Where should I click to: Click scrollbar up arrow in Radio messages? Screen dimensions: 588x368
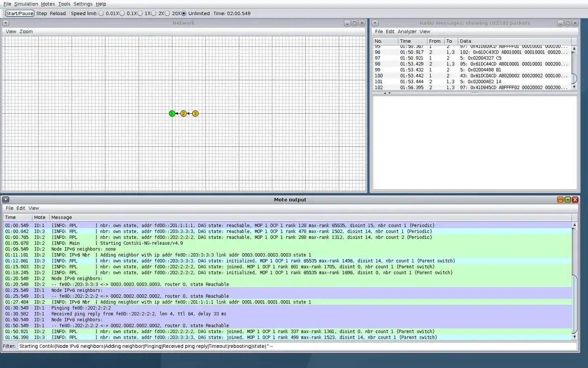pos(574,48)
